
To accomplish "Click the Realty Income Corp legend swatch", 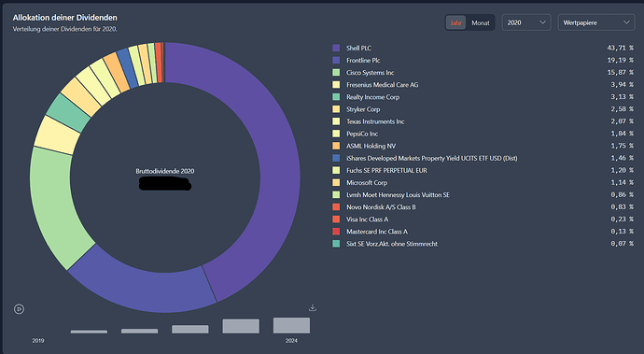I will [336, 97].
